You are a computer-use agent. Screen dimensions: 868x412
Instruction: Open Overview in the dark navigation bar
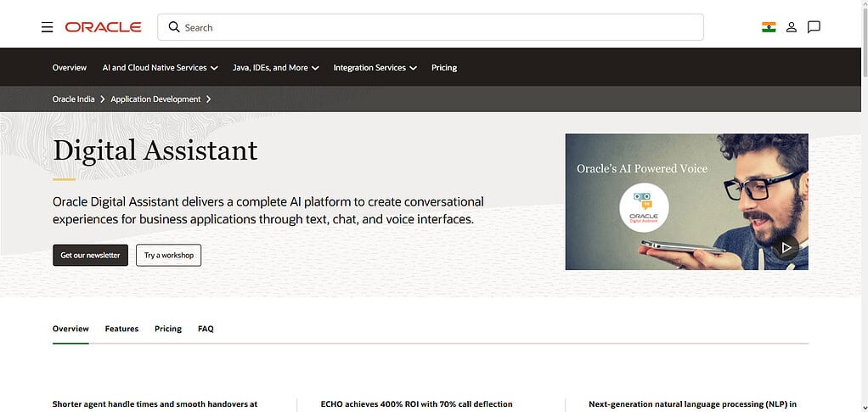(69, 68)
